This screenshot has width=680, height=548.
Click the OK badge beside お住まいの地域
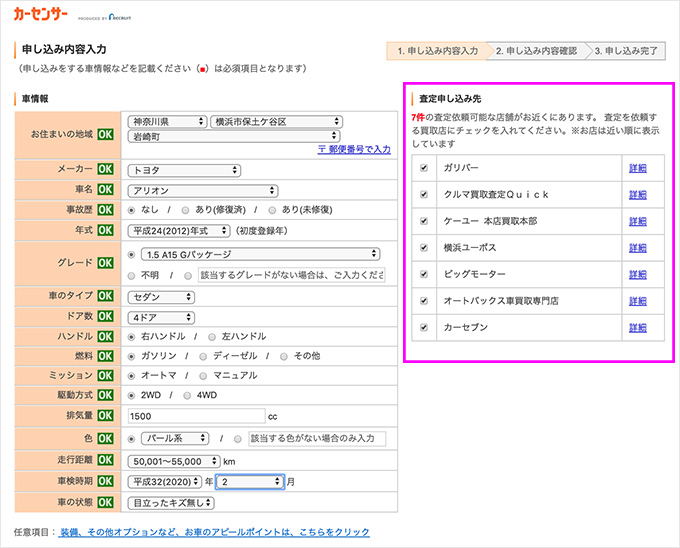click(x=105, y=134)
